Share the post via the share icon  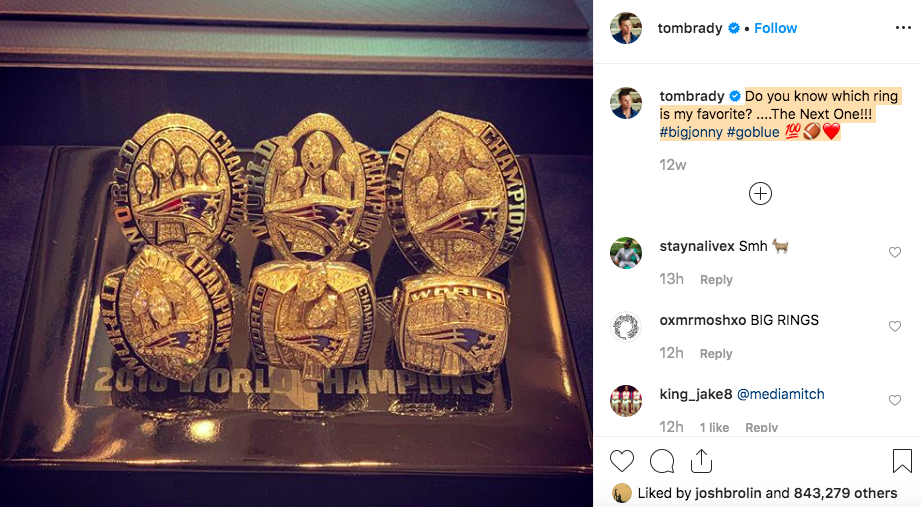click(x=701, y=461)
